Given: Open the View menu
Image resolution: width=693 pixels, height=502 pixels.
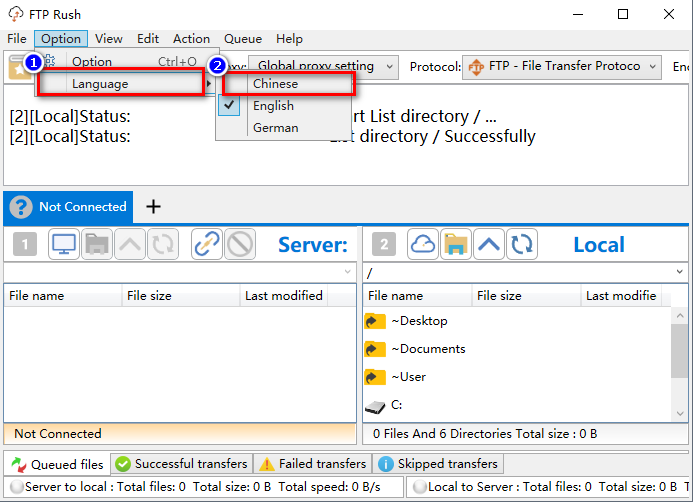Looking at the screenshot, I should (109, 39).
